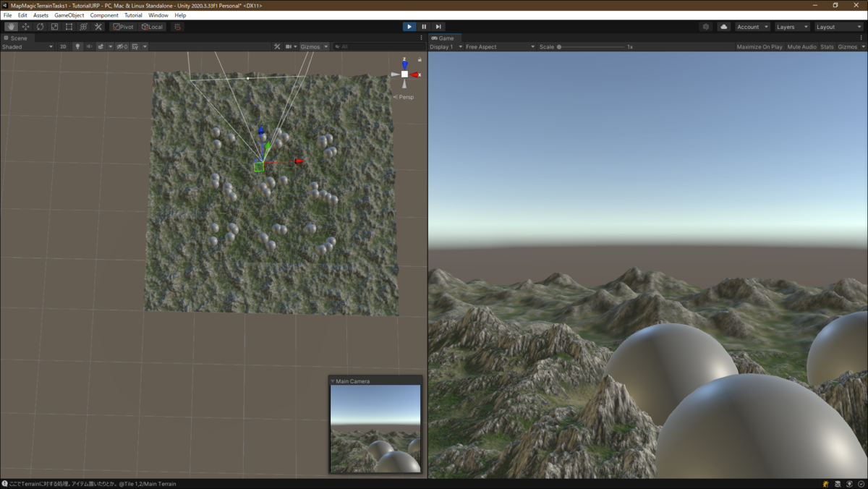Select the Move tool

point(25,27)
